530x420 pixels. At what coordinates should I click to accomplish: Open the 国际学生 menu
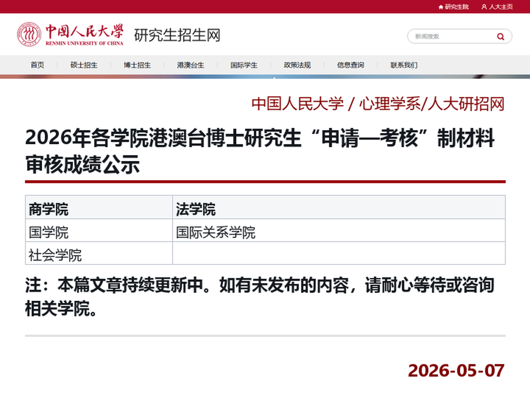tap(244, 65)
